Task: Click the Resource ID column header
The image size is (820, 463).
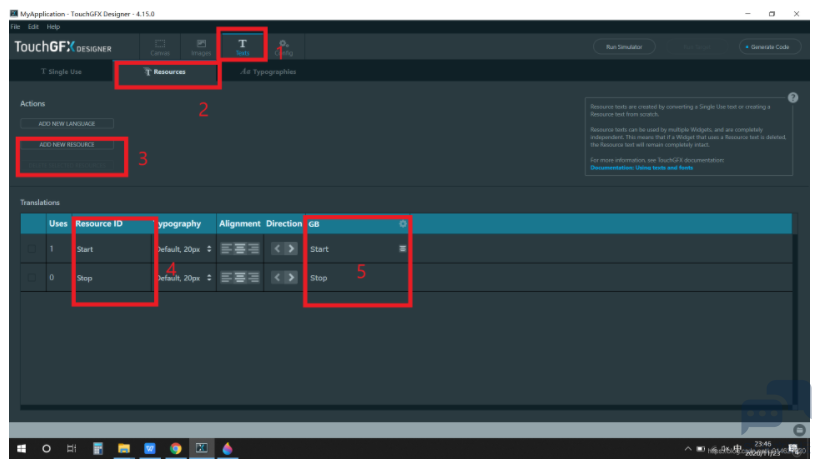Action: point(99,223)
